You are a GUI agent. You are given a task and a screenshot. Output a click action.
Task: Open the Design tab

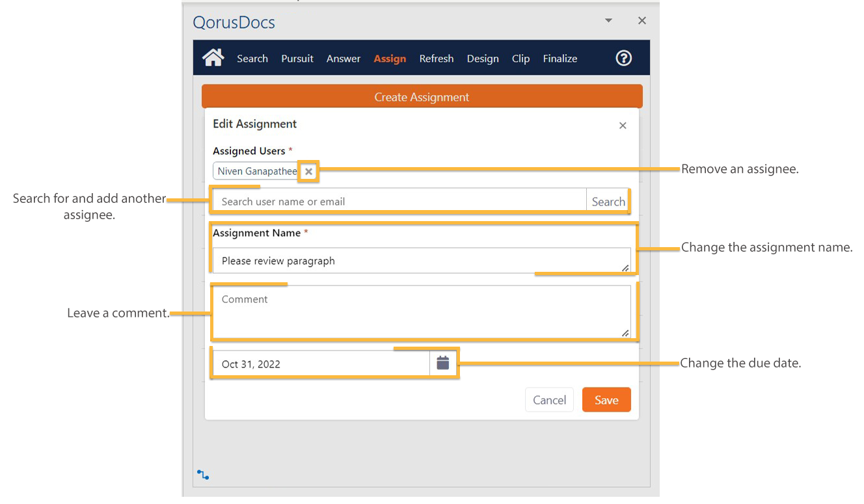pos(483,59)
